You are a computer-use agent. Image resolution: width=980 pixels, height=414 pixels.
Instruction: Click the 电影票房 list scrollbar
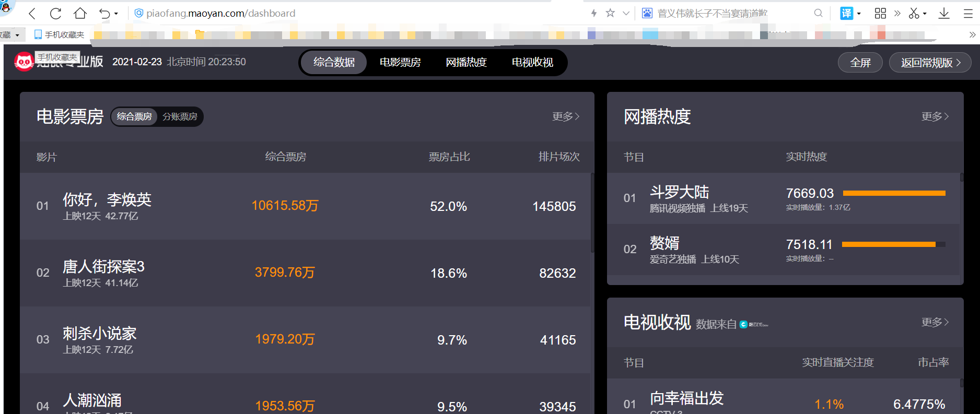point(592,212)
